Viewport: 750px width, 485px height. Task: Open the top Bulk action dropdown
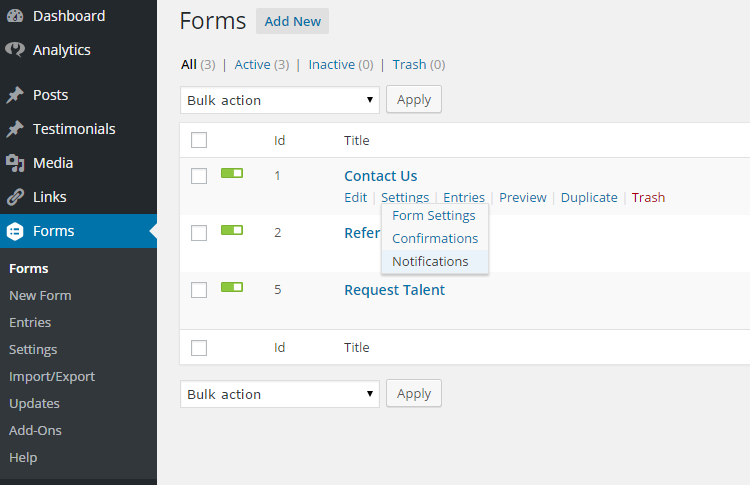pyautogui.click(x=280, y=100)
